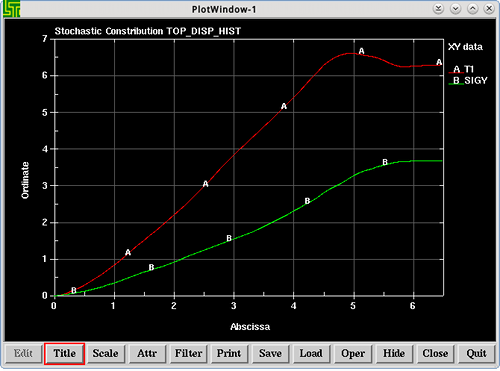Click the shade window double-chevron icon
This screenshot has height=371, width=500.
[438, 9]
